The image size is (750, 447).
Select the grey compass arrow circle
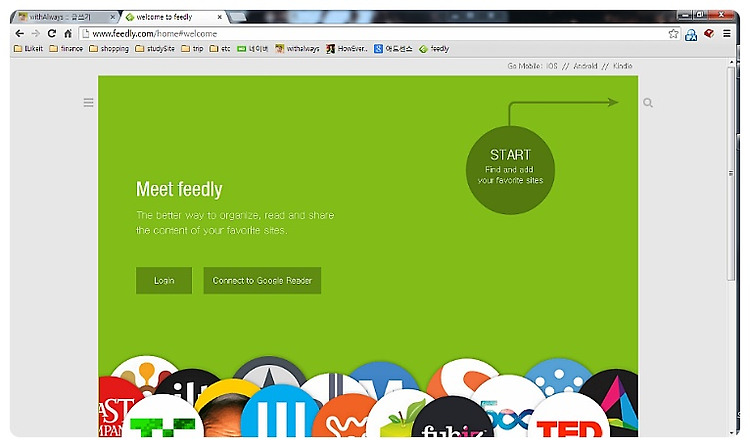(269, 373)
